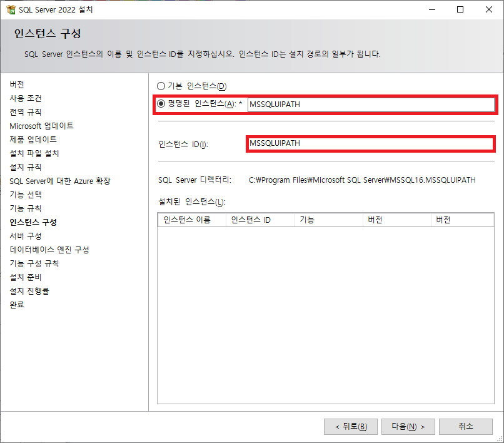Viewport: 504px width, 443px height.
Task: Select the 완료 step
Action: point(17,305)
